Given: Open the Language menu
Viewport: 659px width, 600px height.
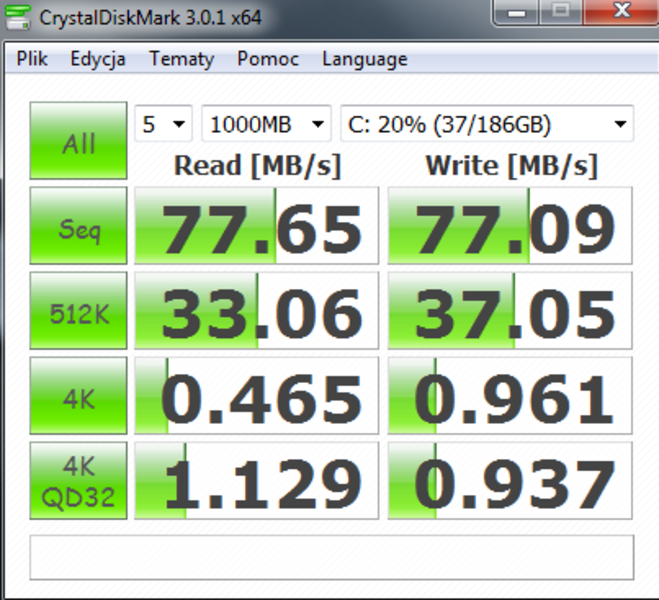Looking at the screenshot, I should 364,59.
